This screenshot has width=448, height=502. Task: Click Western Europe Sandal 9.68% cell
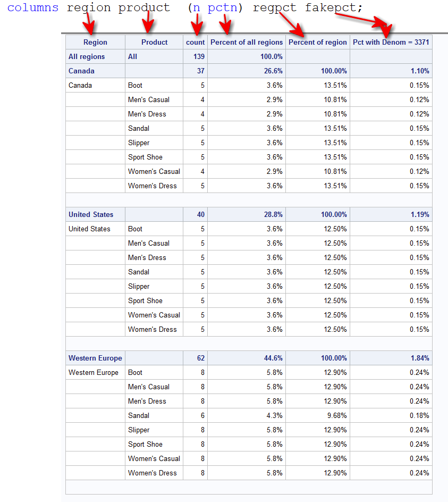[x=317, y=415]
